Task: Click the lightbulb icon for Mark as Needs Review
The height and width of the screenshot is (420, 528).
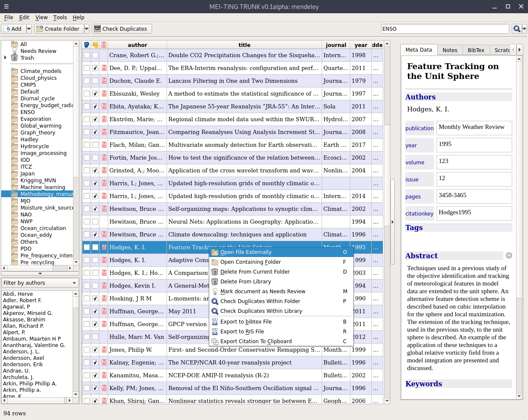Action: tap(215, 292)
